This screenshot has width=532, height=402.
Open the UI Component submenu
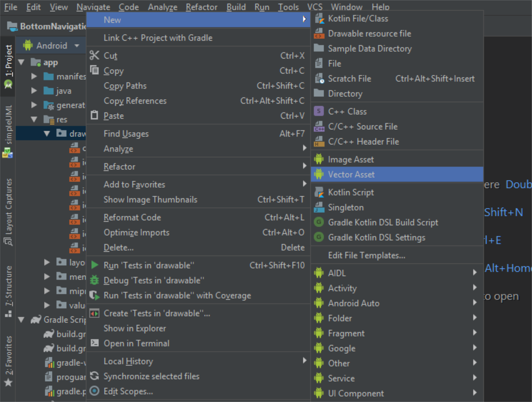point(397,393)
